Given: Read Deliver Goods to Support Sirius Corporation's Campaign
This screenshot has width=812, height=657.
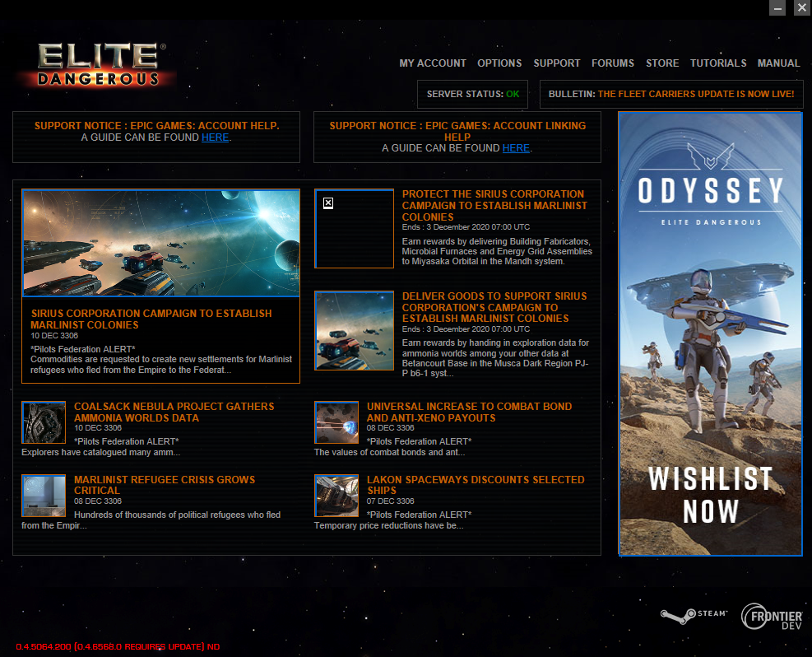Looking at the screenshot, I should pos(494,307).
